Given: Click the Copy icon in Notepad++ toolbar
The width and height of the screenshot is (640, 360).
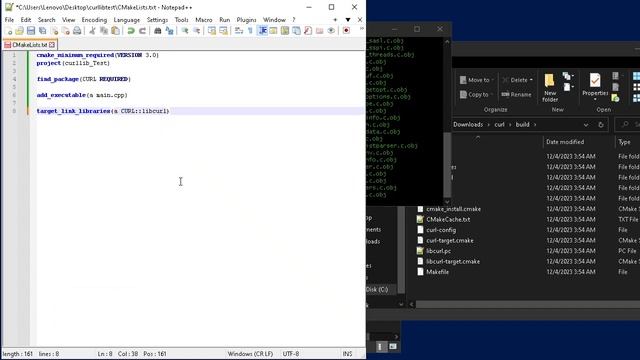Looking at the screenshot, I should tap(104, 31).
